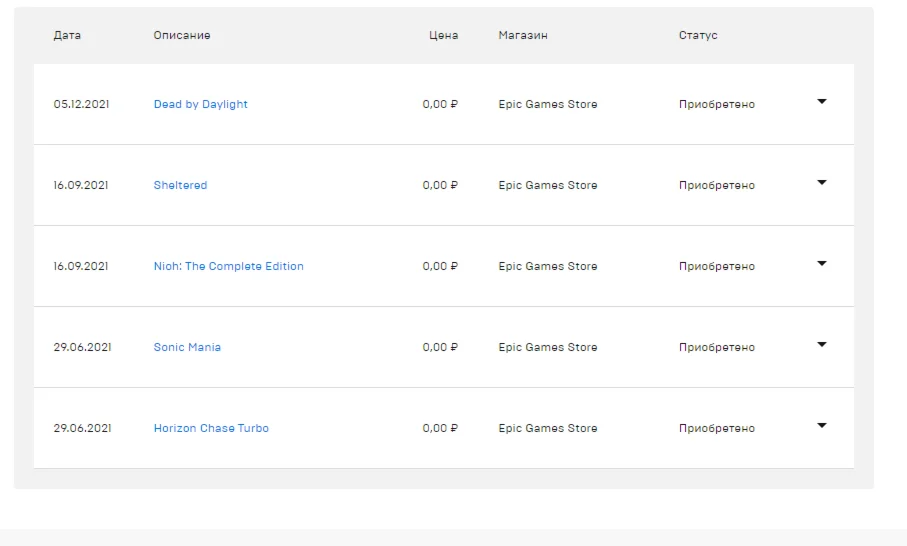Image resolution: width=907 pixels, height=546 pixels.
Task: Click Приобретено status in the Sonic Mania row
Action: (x=717, y=347)
